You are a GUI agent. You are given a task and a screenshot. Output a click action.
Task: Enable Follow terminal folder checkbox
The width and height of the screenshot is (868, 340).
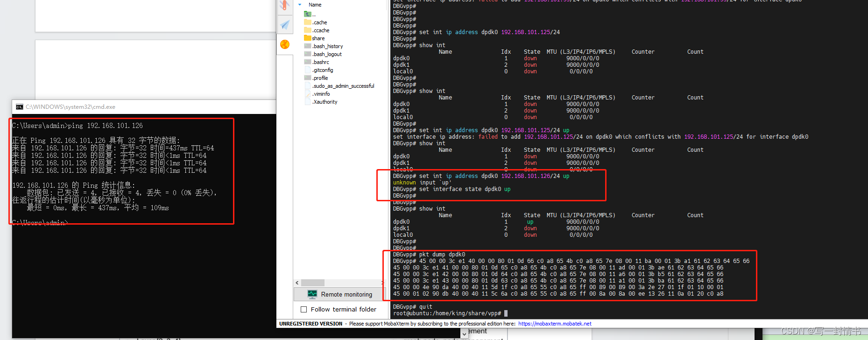[304, 309]
